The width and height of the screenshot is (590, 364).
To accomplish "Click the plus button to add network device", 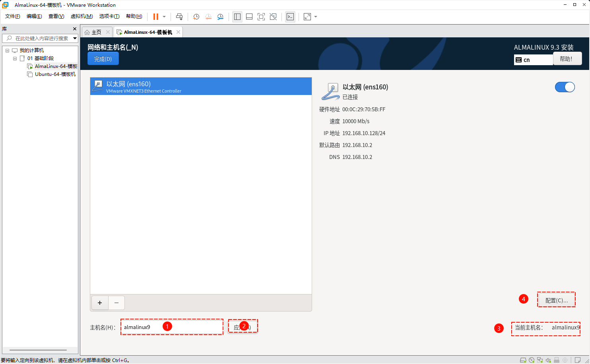I will pyautogui.click(x=100, y=303).
